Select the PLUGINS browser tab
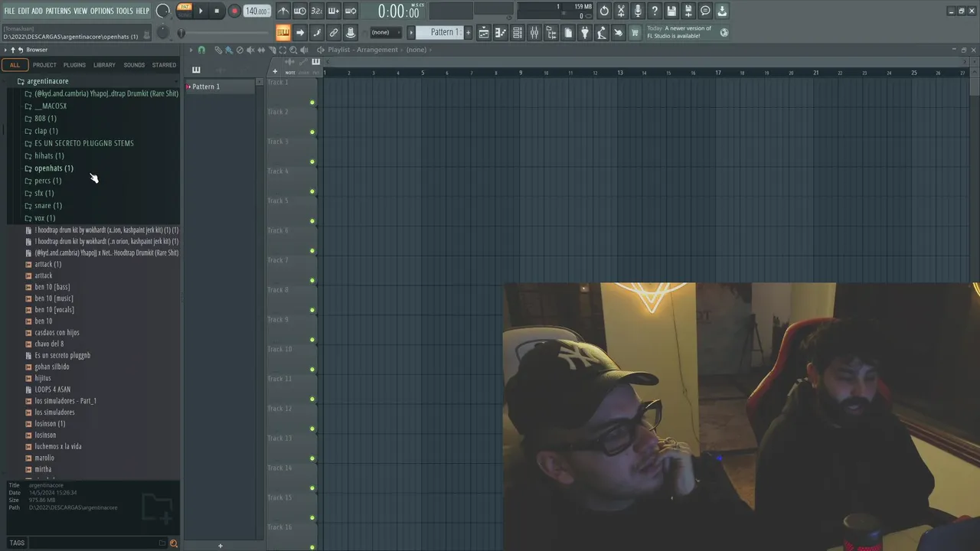The height and width of the screenshot is (551, 980). (74, 65)
